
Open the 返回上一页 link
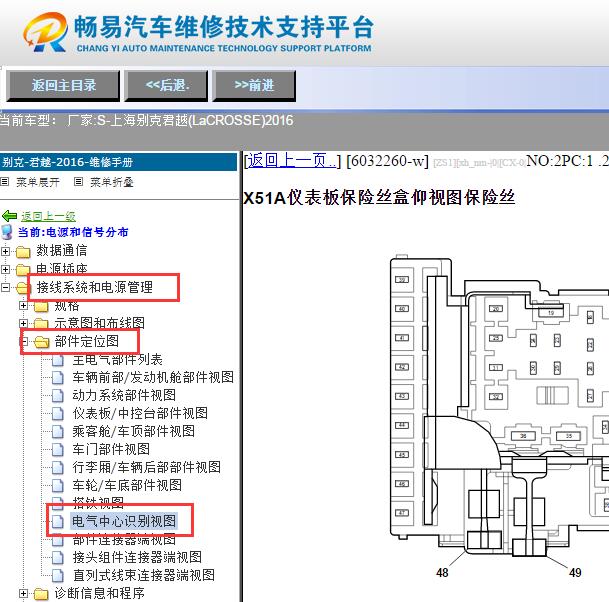click(292, 160)
